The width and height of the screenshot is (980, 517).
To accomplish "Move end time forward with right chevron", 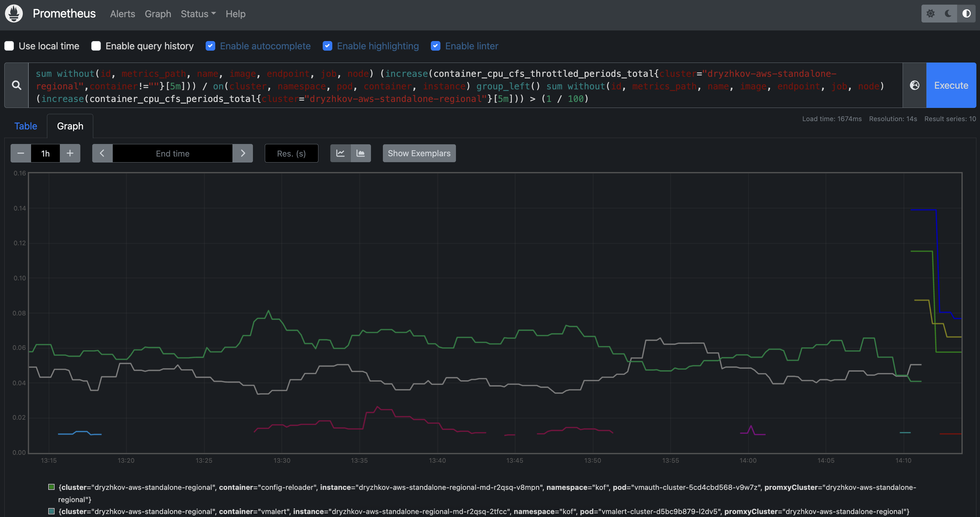I will click(x=243, y=154).
